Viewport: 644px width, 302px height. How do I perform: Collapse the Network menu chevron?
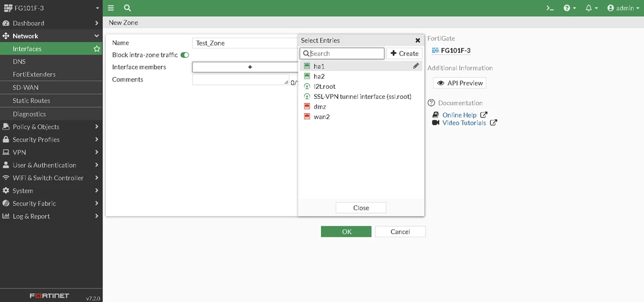(x=96, y=36)
